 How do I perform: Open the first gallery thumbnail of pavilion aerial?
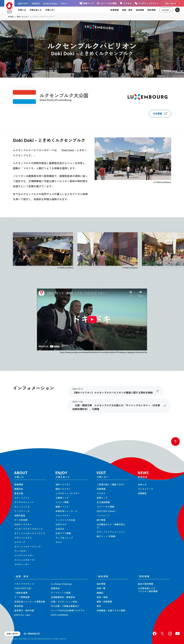pos(43,249)
